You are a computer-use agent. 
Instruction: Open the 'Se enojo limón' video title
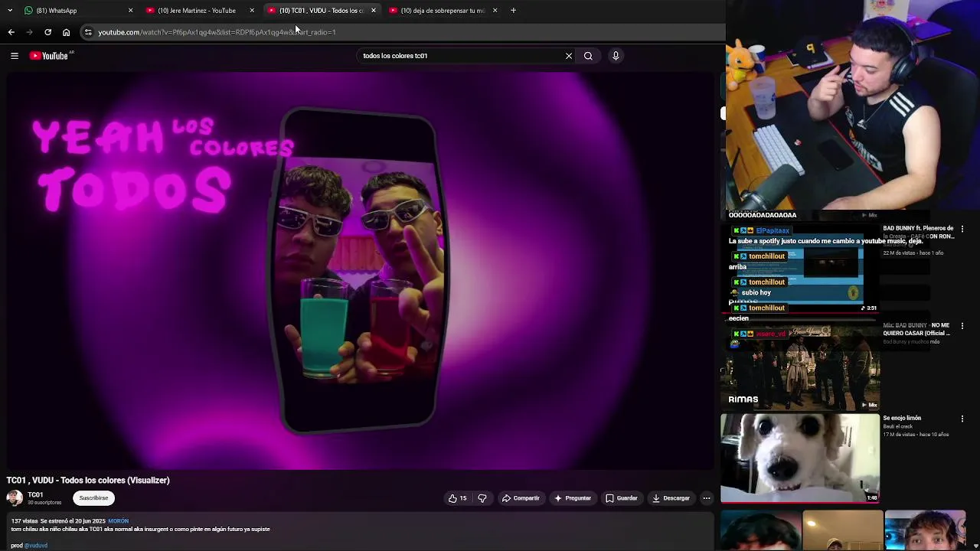click(902, 418)
